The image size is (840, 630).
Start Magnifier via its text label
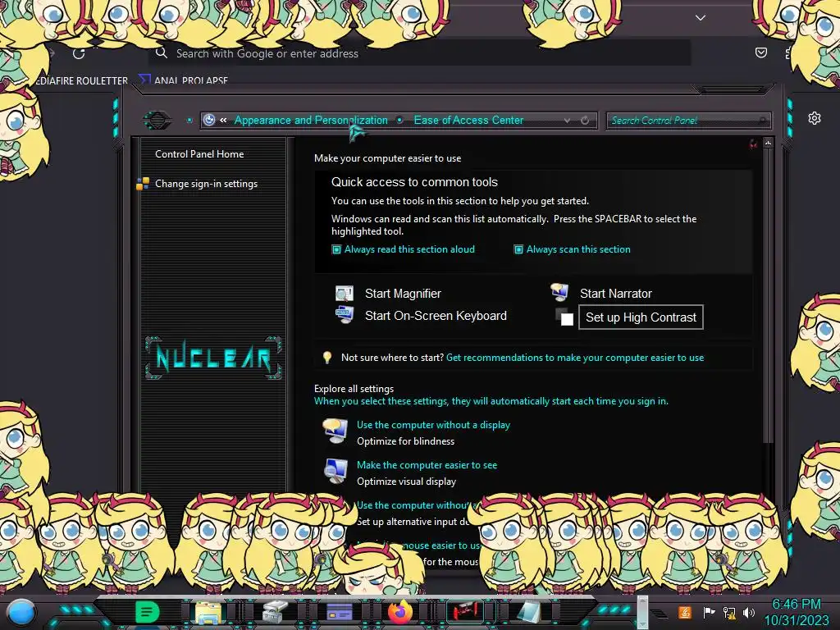403,294
